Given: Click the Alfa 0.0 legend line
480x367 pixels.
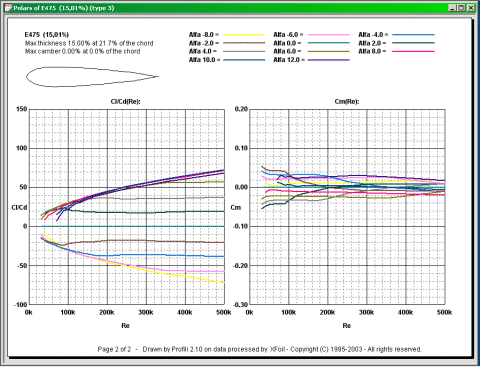Looking at the screenshot, I should (329, 43).
